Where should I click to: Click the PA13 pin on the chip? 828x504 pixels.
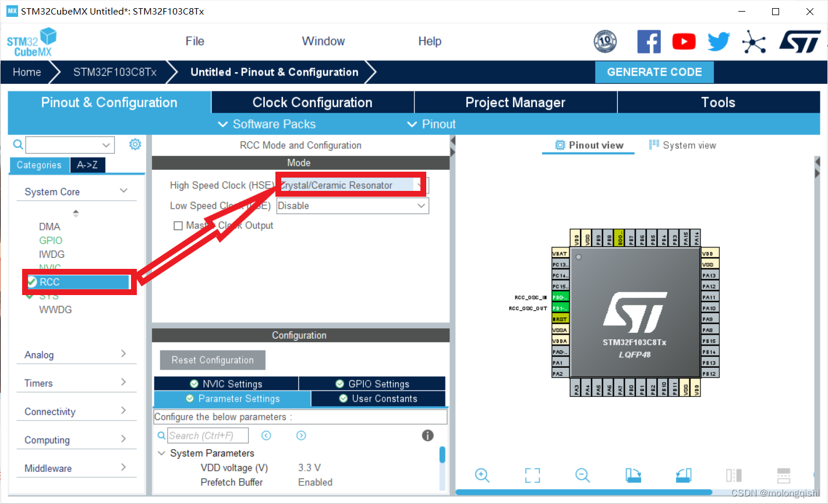coord(710,275)
